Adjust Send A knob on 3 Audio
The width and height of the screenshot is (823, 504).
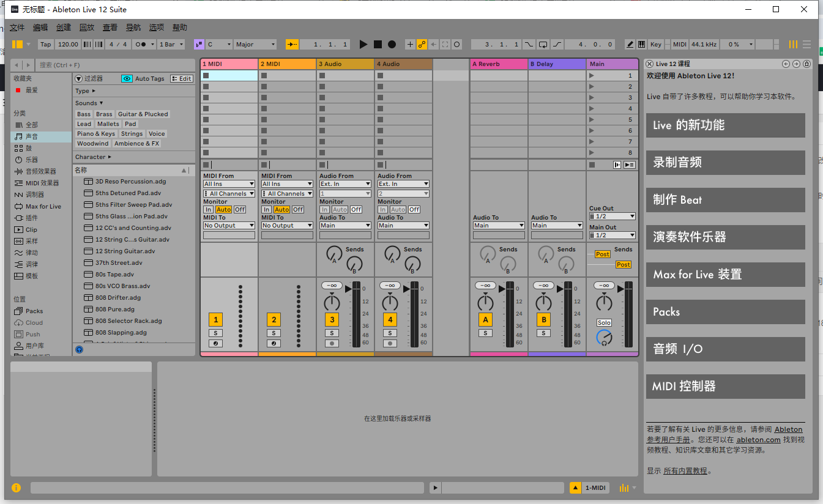[x=333, y=253]
